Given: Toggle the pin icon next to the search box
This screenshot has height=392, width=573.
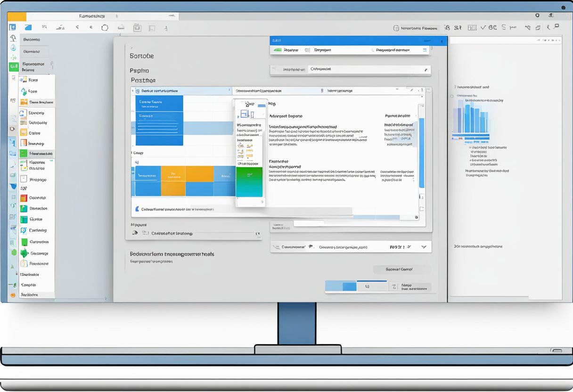Looking at the screenshot, I should (426, 70).
